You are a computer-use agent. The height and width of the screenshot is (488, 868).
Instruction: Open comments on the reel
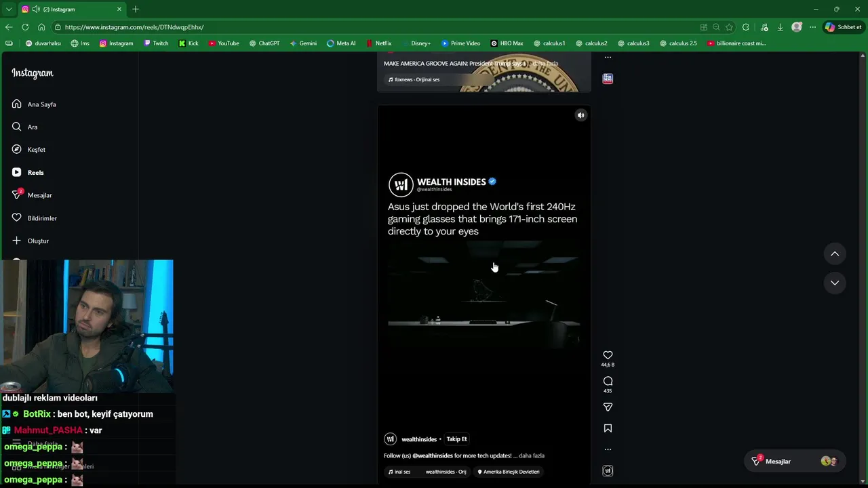point(608,381)
